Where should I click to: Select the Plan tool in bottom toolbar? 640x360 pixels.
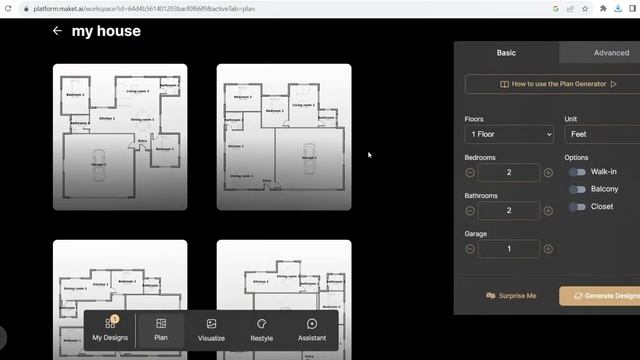(x=161, y=329)
